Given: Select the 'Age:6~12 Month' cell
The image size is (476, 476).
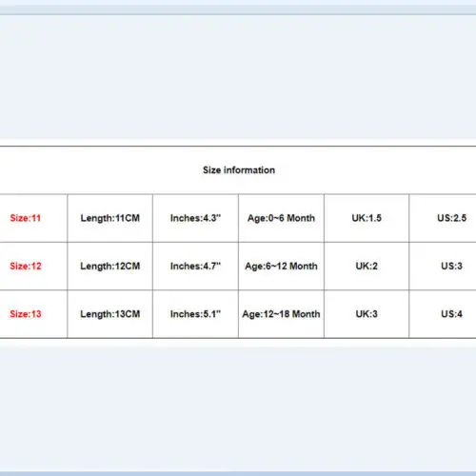Looking at the screenshot, I should 281,266.
